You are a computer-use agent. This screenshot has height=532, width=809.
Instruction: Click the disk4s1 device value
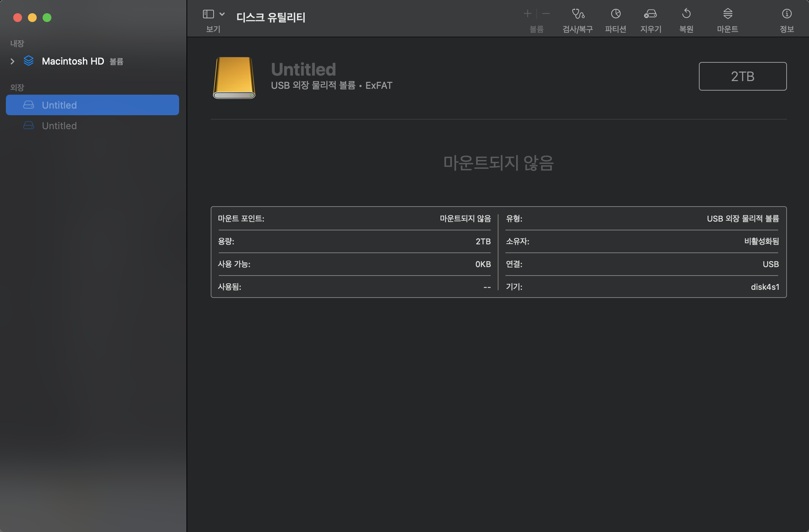pyautogui.click(x=765, y=287)
